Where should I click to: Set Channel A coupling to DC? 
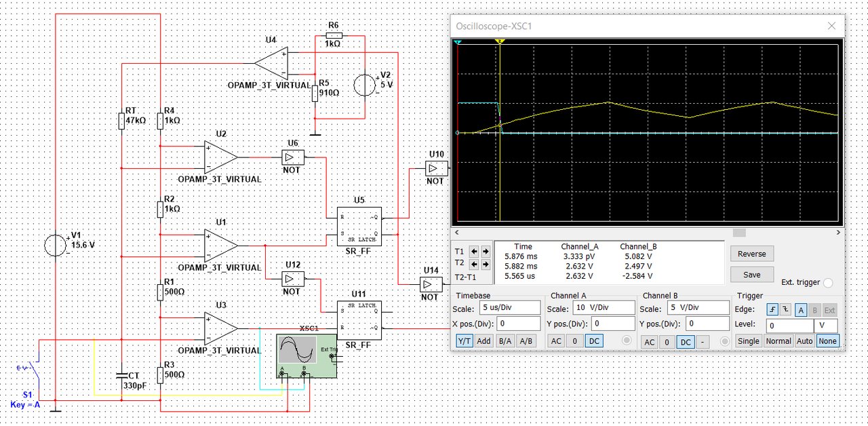coord(594,341)
